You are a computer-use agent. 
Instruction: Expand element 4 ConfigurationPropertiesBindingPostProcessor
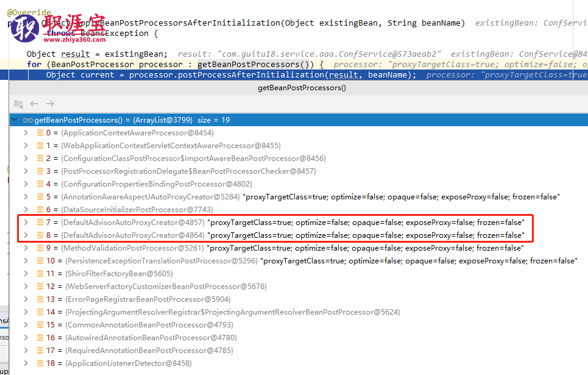pos(26,184)
